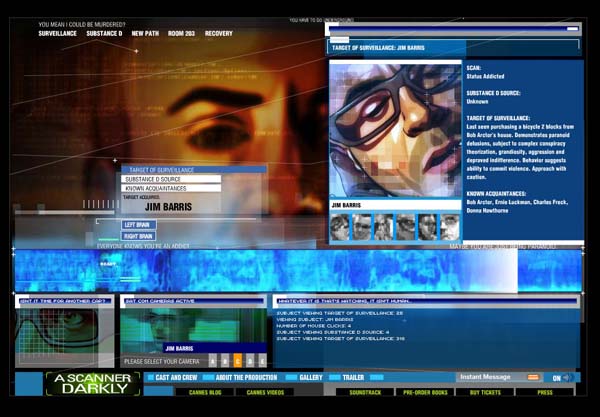Image resolution: width=600 pixels, height=417 pixels.
Task: Open the SUBSTANCE D section
Action: coord(104,33)
